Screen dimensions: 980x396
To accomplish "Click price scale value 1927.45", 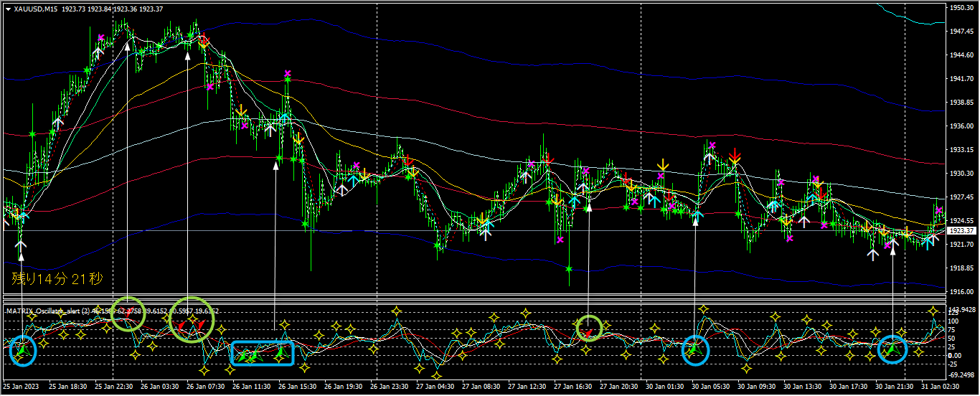I will 961,197.
